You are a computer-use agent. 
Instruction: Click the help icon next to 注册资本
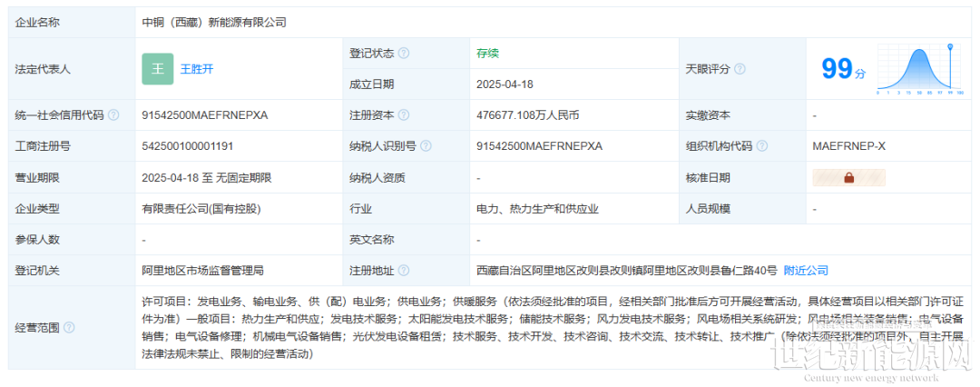click(x=404, y=115)
